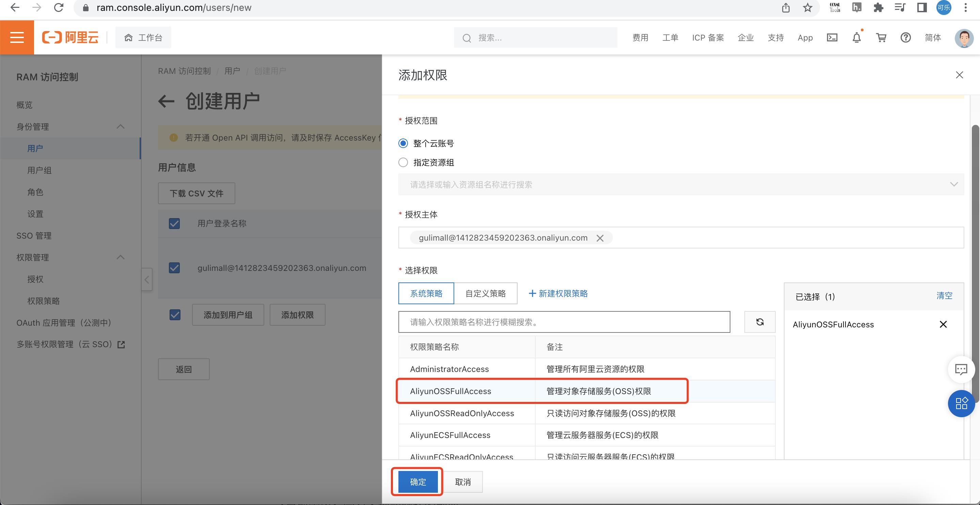Click the close X icon on gulimall user tag
Screen dimensions: 980x505
click(x=599, y=238)
